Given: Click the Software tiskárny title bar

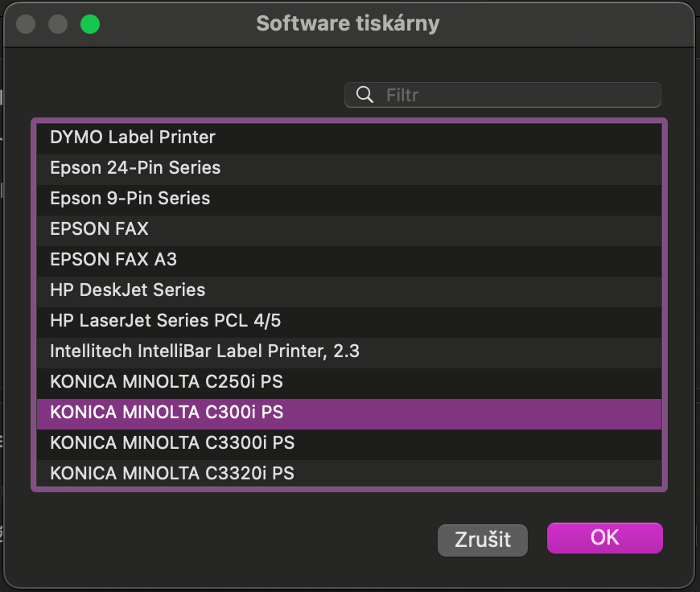Looking at the screenshot, I should 348,23.
